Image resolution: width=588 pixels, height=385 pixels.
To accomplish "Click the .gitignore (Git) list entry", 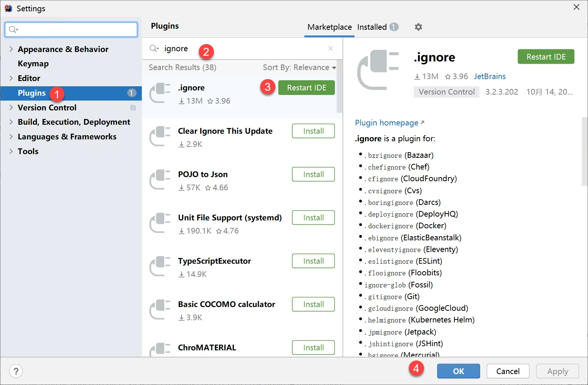I will point(392,296).
